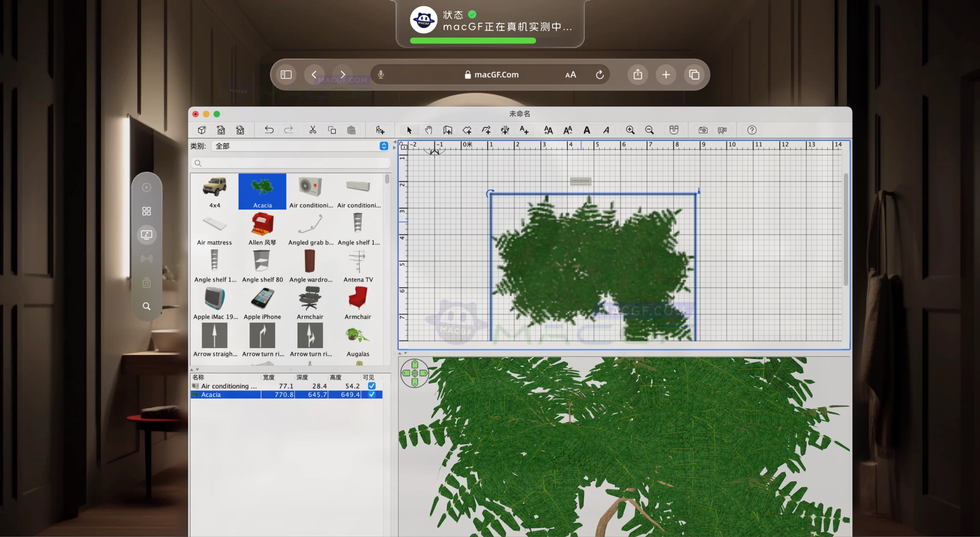Select the Pan hand tool

pos(428,130)
